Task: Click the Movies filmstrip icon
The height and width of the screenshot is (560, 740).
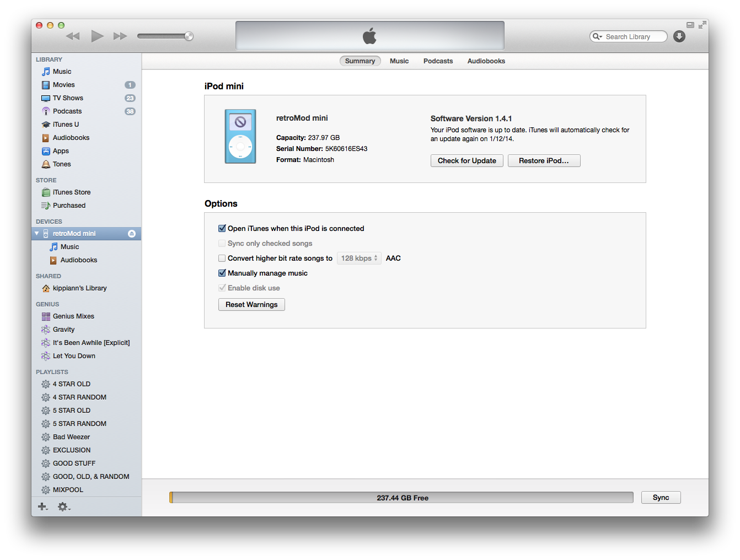Action: tap(46, 85)
